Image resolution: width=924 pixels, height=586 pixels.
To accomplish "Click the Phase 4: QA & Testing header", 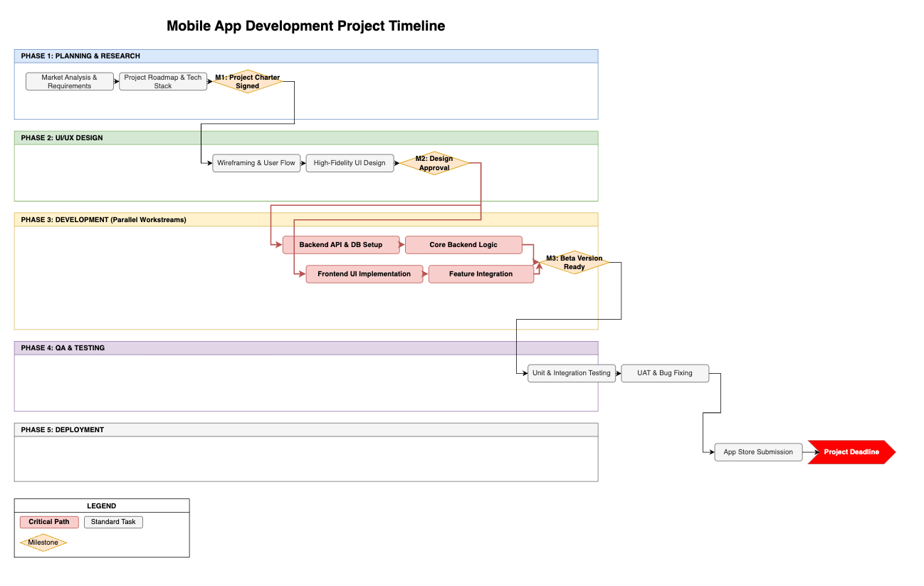I will point(306,348).
